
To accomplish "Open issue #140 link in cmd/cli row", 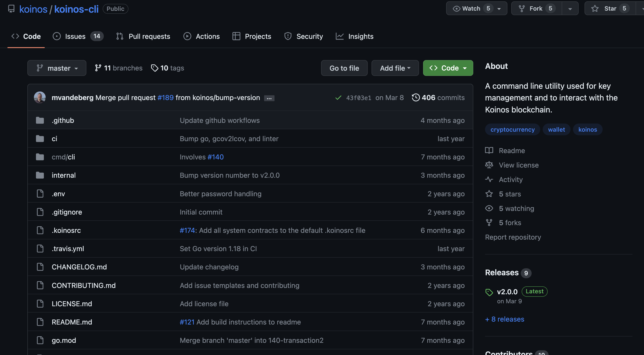I will (x=215, y=157).
